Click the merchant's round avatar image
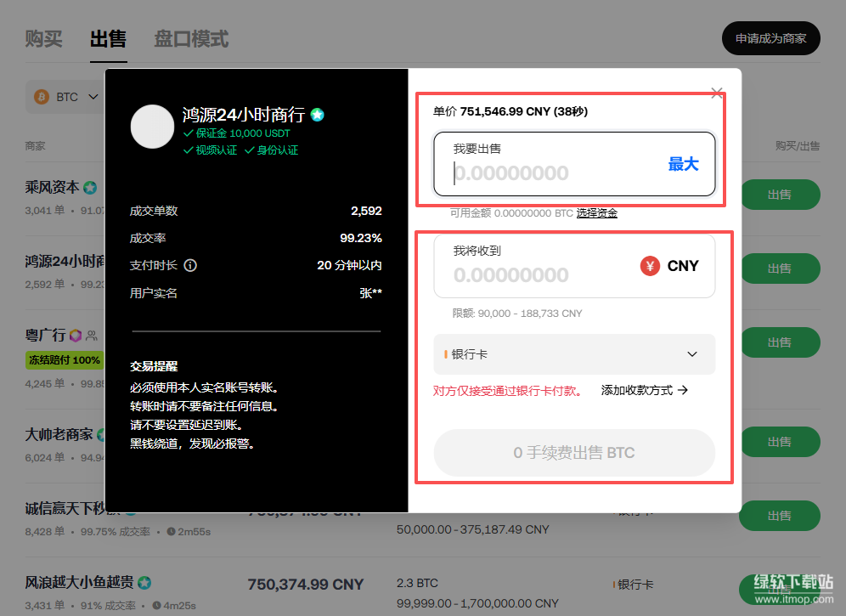The image size is (846, 616). [152, 127]
